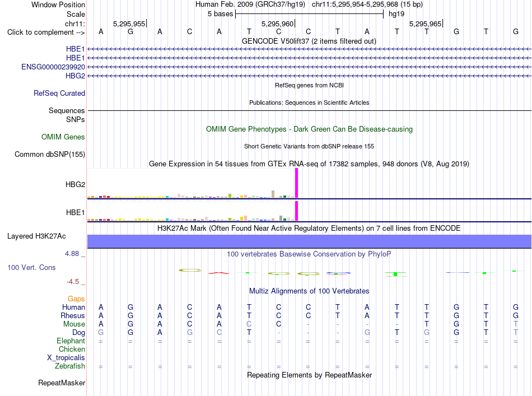Click the magenta bar in HBG2 expression chart
The image size is (532, 396).
coord(297,183)
